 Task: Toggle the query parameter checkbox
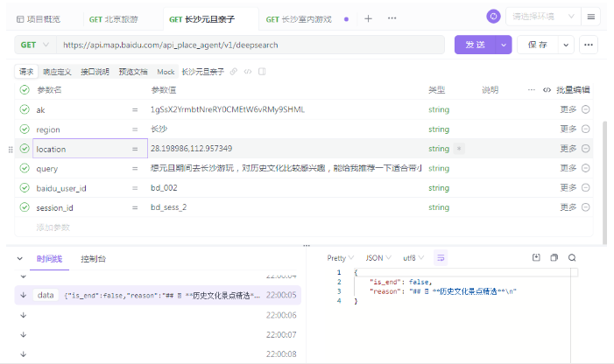coord(25,168)
